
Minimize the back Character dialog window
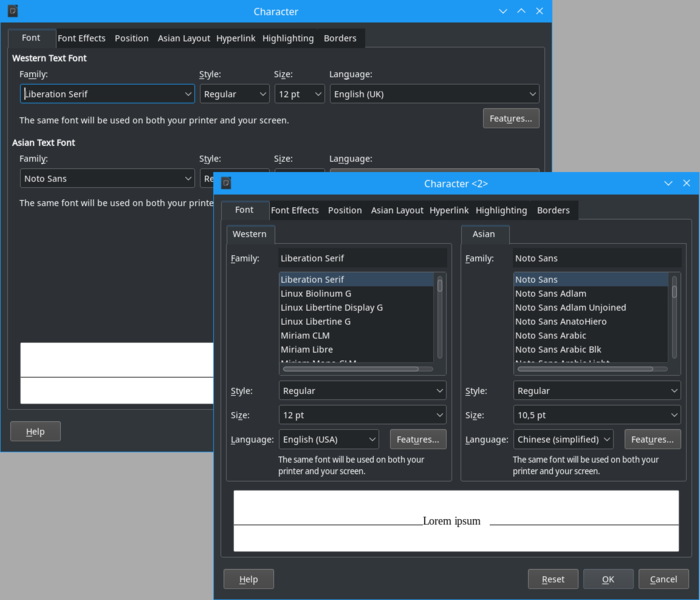click(x=502, y=11)
